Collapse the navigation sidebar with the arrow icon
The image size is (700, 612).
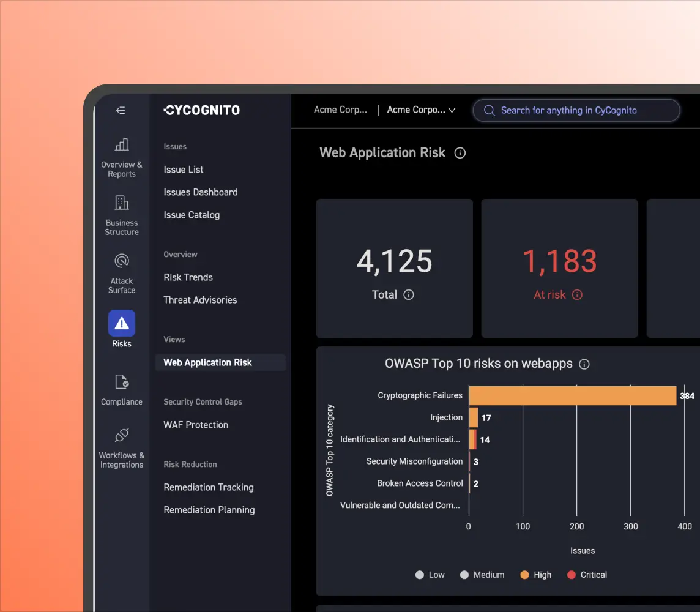(121, 111)
